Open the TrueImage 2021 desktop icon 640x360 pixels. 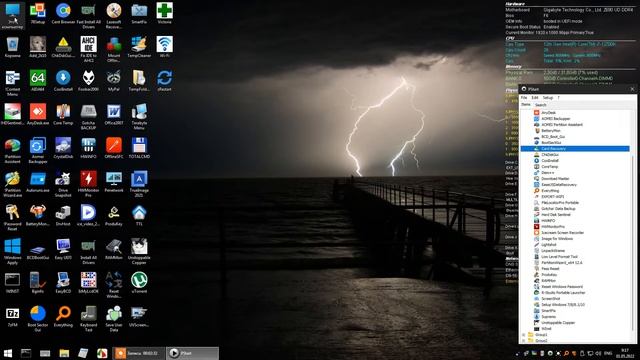(139, 184)
